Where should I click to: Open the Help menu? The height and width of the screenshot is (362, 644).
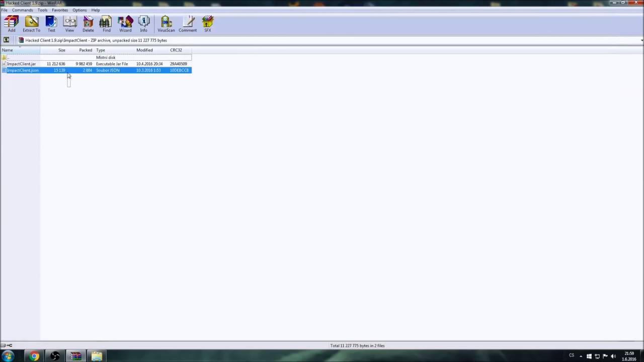96,10
